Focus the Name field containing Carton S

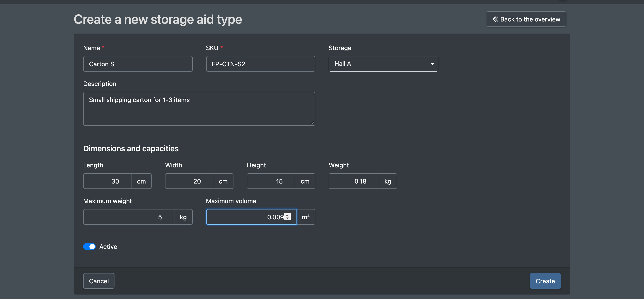tap(138, 64)
